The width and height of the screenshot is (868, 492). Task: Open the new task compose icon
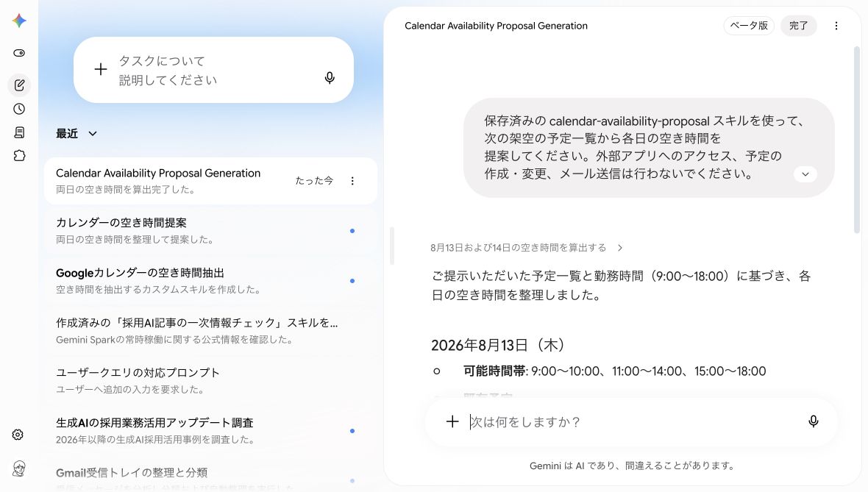19,85
